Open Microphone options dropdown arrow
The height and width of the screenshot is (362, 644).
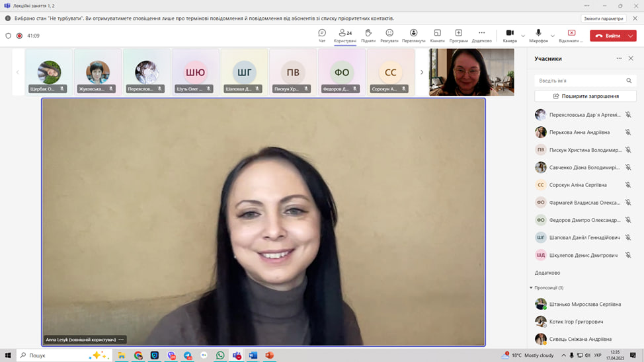pyautogui.click(x=552, y=36)
